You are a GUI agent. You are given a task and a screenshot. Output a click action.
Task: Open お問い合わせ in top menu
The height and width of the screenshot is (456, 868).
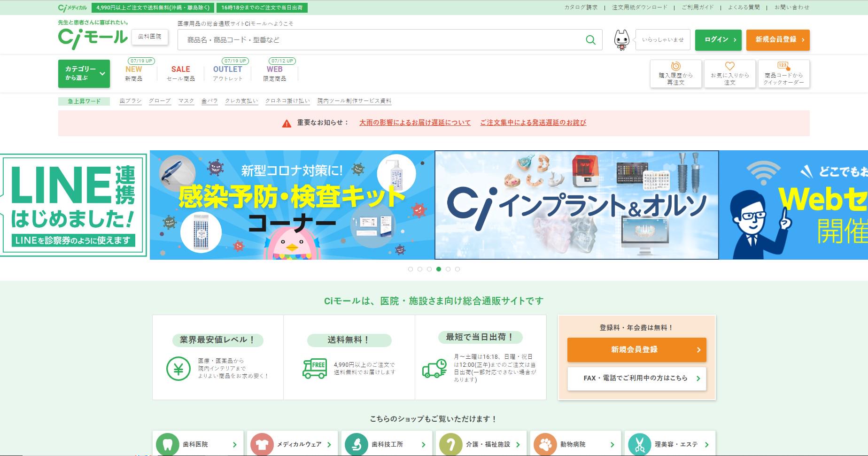click(x=792, y=8)
